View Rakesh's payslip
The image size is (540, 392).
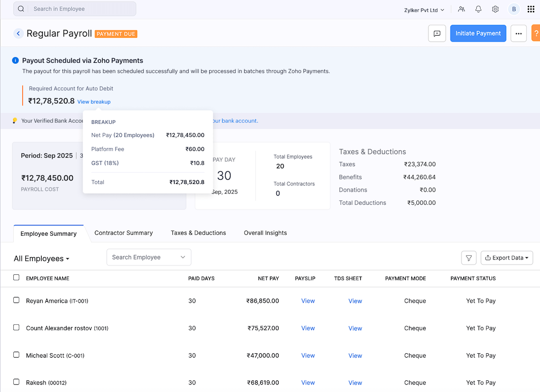(308, 382)
